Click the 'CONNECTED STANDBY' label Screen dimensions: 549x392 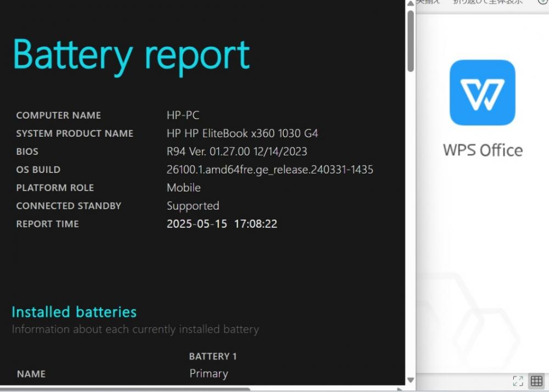[x=69, y=206]
